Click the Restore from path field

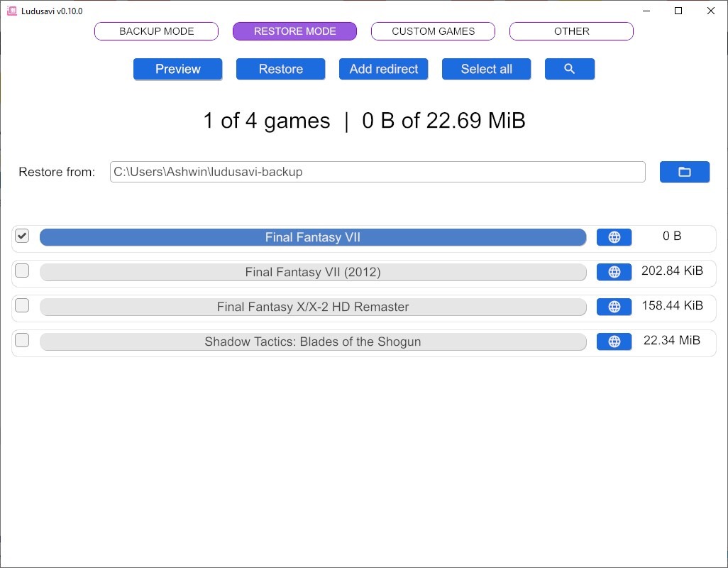[x=377, y=172]
